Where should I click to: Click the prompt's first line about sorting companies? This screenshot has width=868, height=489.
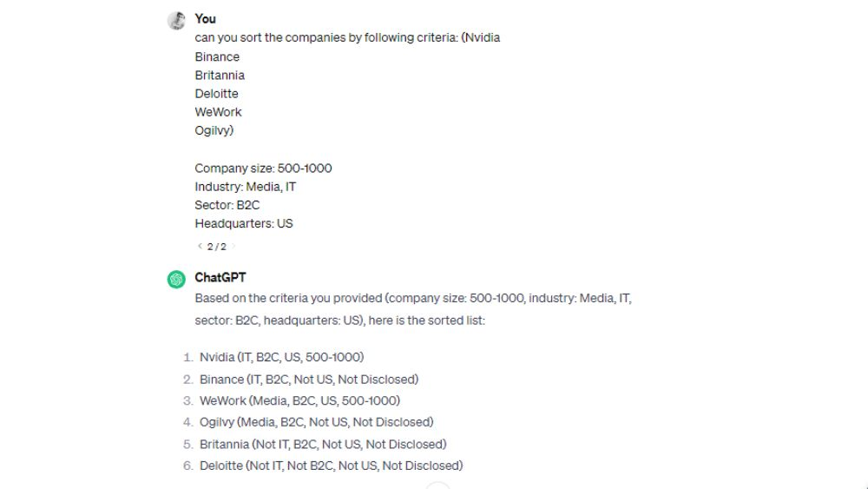347,37
